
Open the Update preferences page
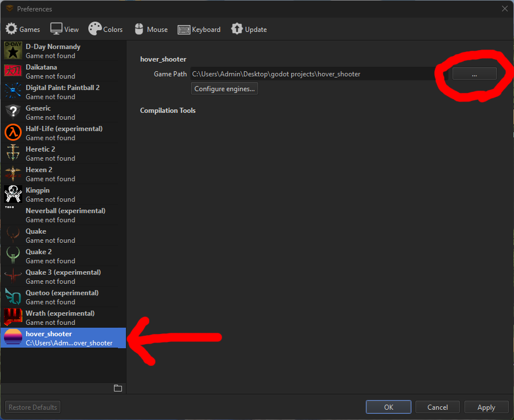click(x=249, y=28)
